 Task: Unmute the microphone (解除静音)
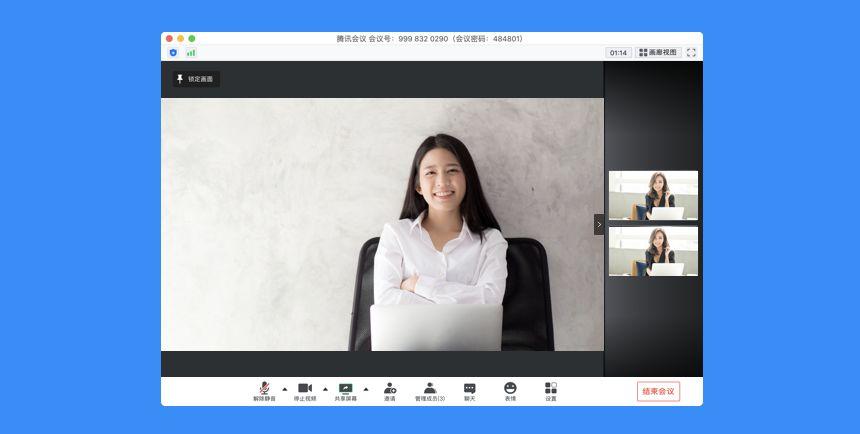[264, 392]
